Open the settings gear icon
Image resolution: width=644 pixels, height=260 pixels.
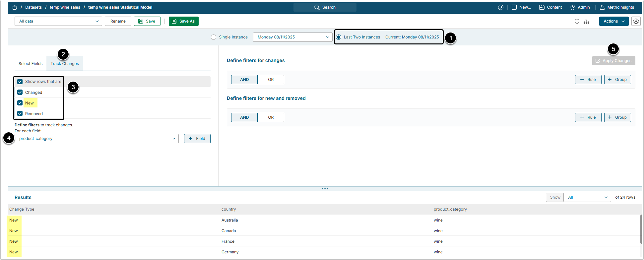(x=636, y=21)
